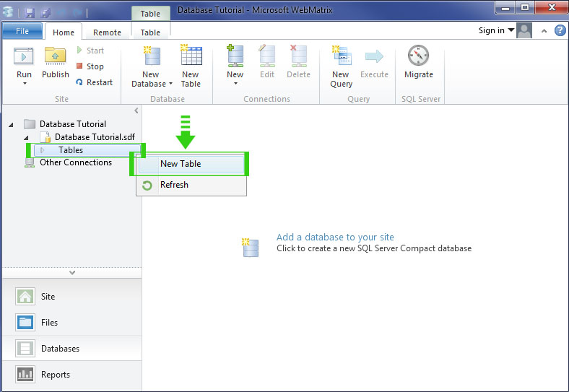Screen dimensions: 569x392
Task: Open the File menu tab
Action: (22, 31)
